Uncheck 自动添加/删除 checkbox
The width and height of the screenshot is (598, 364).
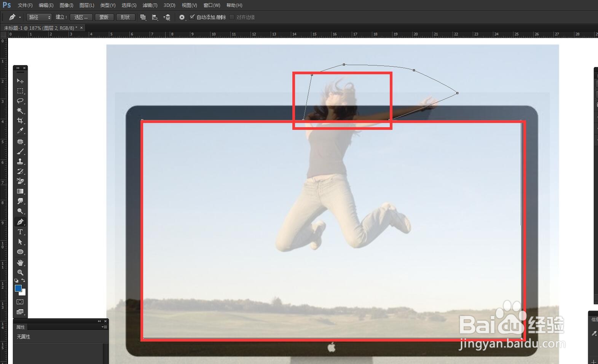[192, 17]
